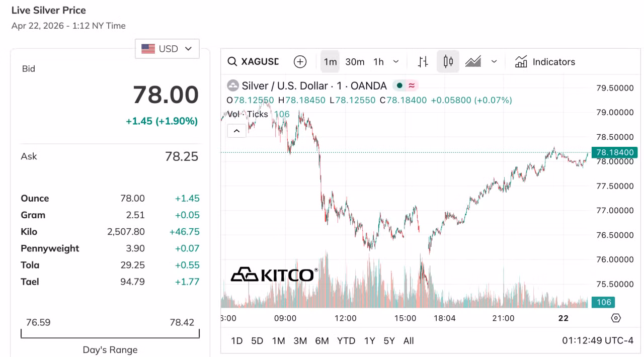Select the area chart style icon
Screen dimensions: 644x357
tap(473, 62)
